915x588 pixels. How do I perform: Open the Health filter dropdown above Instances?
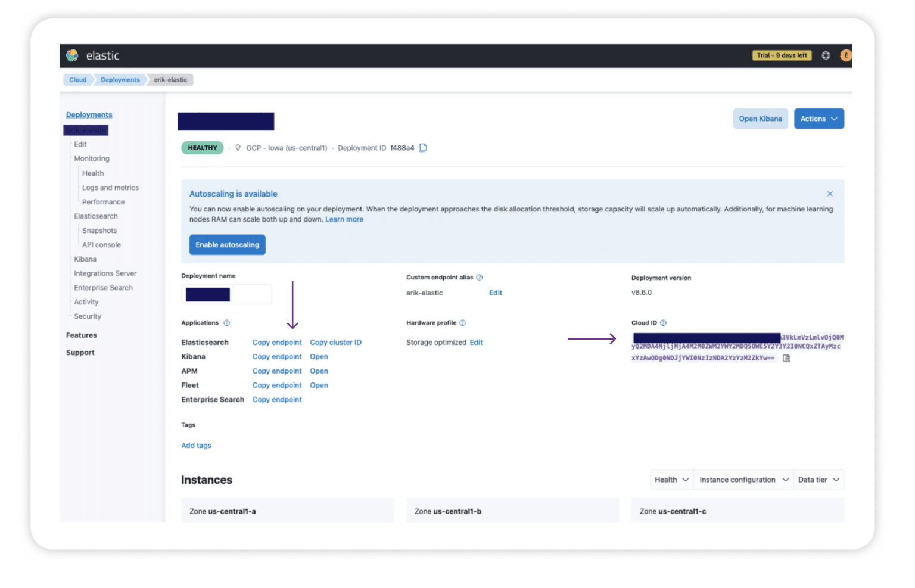[x=671, y=480]
